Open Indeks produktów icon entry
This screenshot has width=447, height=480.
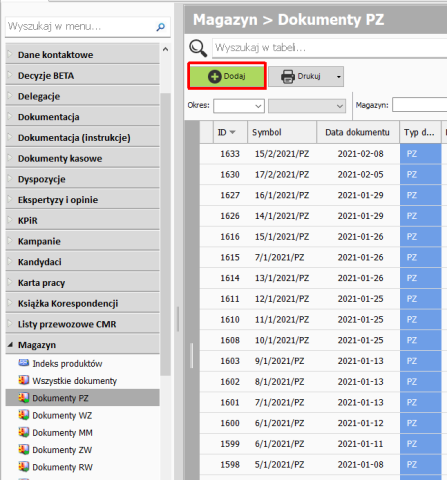tap(23, 363)
